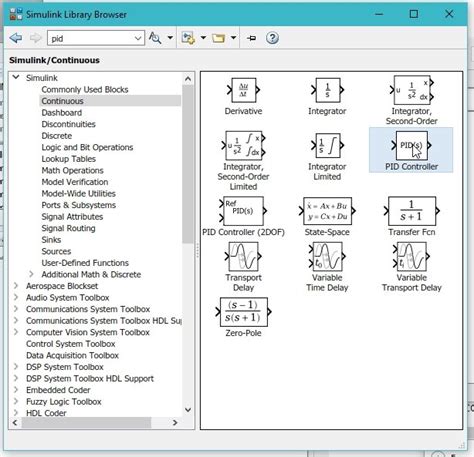Expand the Fuzzy Logic Toolbox node

tap(16, 401)
